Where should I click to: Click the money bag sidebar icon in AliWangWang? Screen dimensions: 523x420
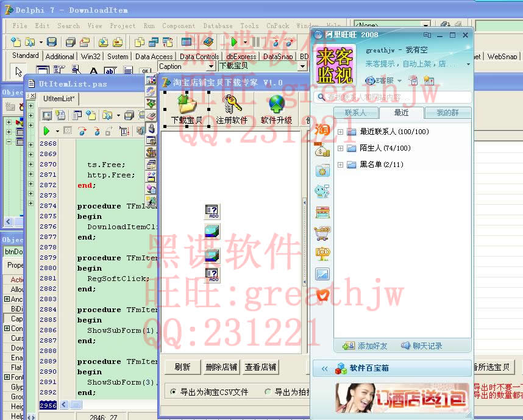pos(322,150)
